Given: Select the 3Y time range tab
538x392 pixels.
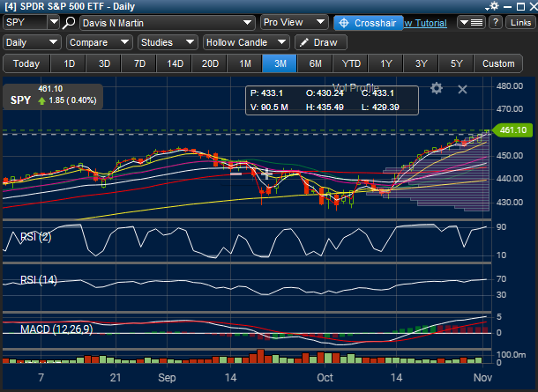Looking at the screenshot, I should coord(422,63).
